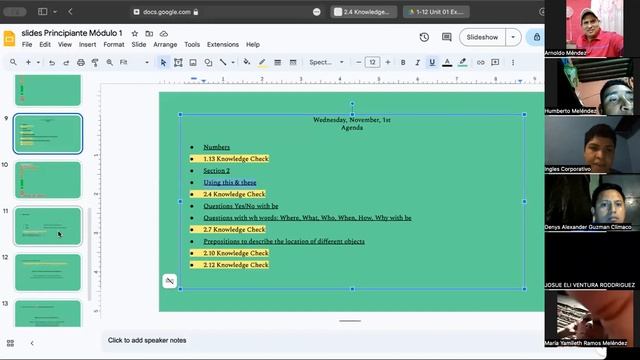This screenshot has height=360, width=640.
Task: Redo the last action
Action: [x=66, y=62]
